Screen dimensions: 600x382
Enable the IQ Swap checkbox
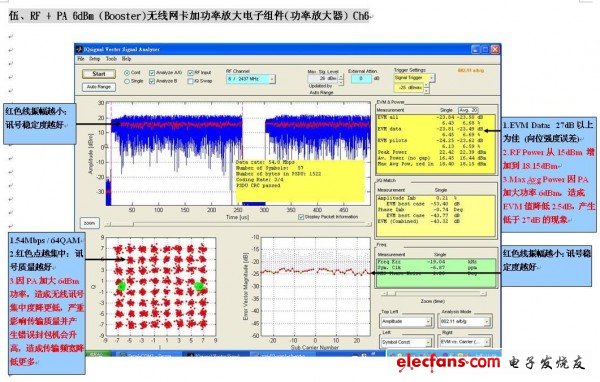tap(190, 81)
